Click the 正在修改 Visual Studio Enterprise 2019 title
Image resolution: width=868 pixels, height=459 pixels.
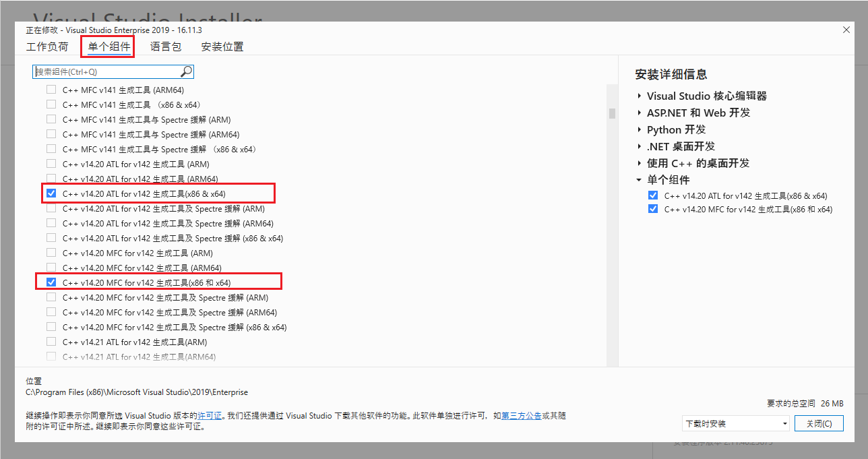(114, 30)
